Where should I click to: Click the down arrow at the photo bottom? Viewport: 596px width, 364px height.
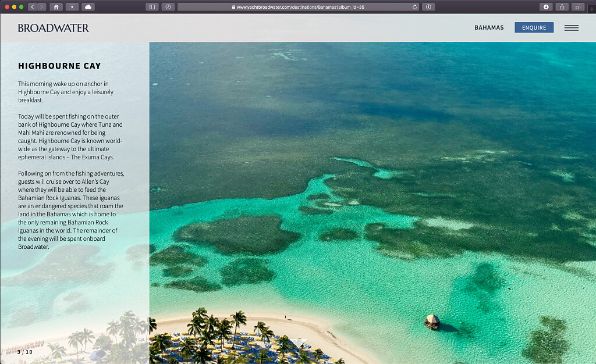coord(299,342)
